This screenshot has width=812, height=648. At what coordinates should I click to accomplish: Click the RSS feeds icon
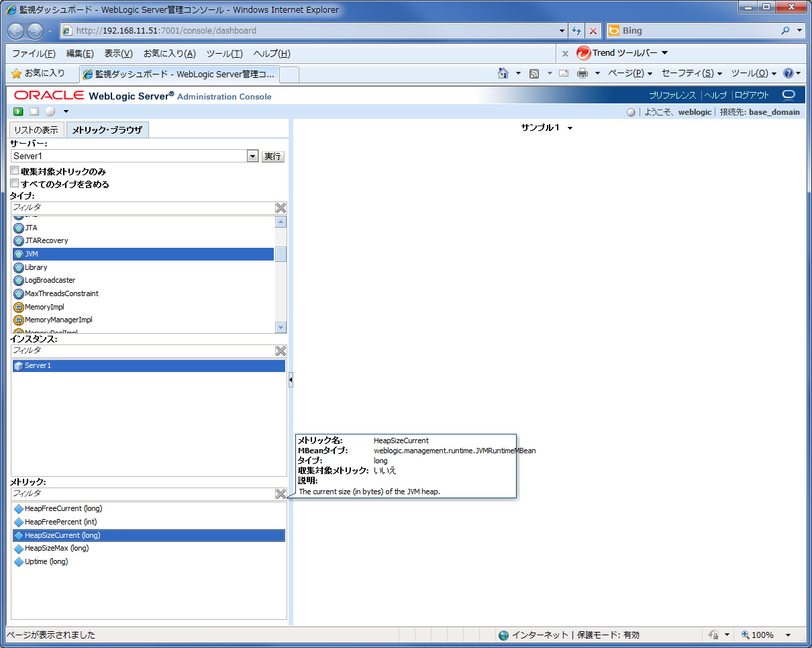[534, 73]
